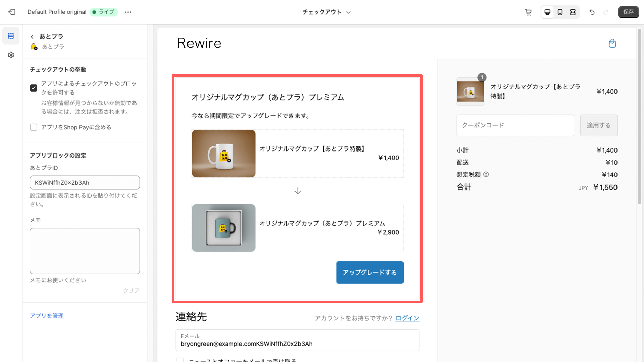Click the 想定税額 help question icon
The width and height of the screenshot is (644, 362).
pyautogui.click(x=486, y=174)
